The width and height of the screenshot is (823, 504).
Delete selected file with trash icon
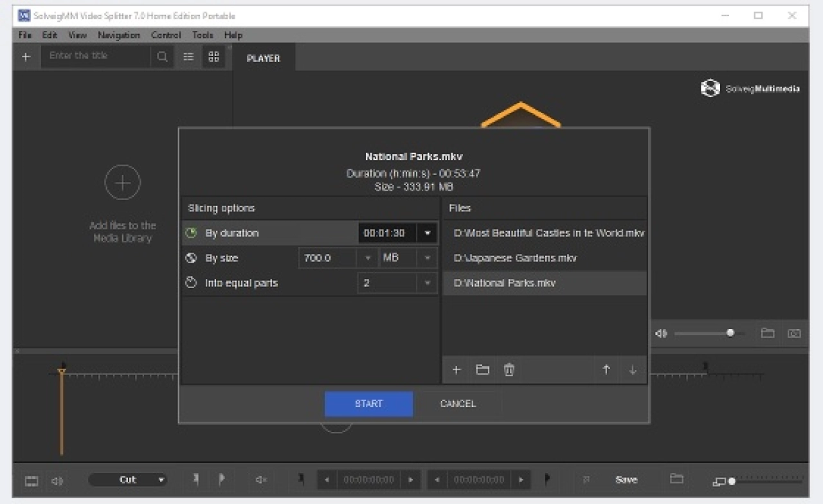pos(509,370)
